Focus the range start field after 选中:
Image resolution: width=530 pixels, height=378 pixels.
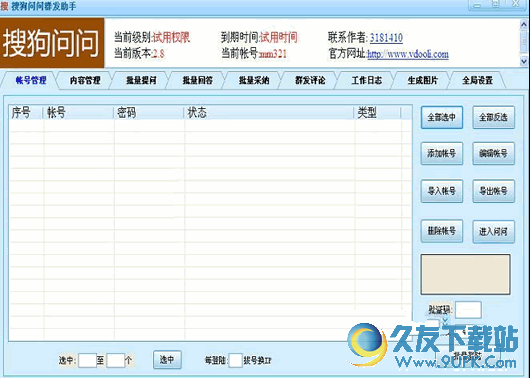coord(88,360)
